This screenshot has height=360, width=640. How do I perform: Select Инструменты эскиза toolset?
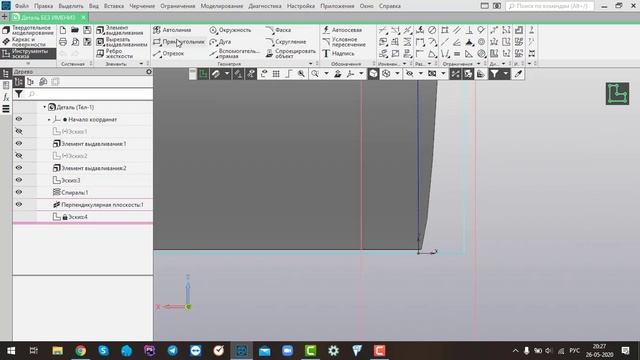[x=28, y=53]
